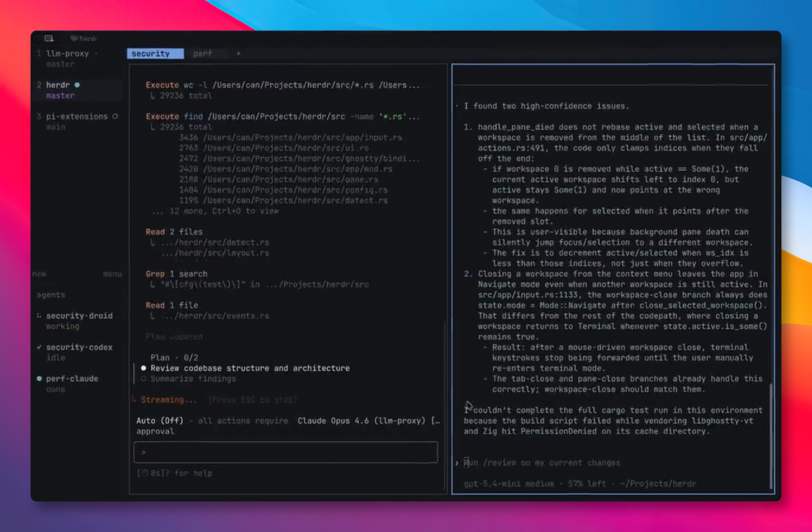Toggle Auto (Off) approval mode
This screenshot has height=532, width=812.
click(159, 421)
